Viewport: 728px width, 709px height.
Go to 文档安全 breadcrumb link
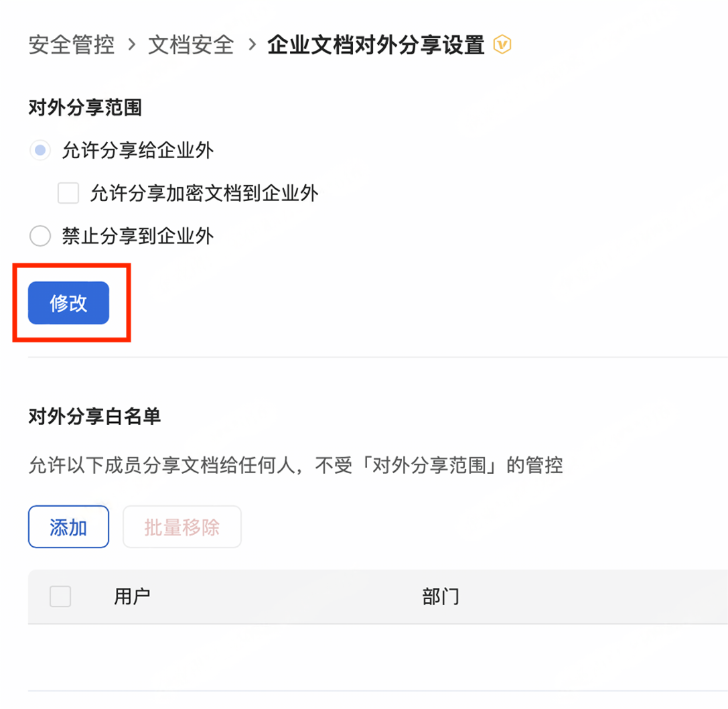[191, 45]
